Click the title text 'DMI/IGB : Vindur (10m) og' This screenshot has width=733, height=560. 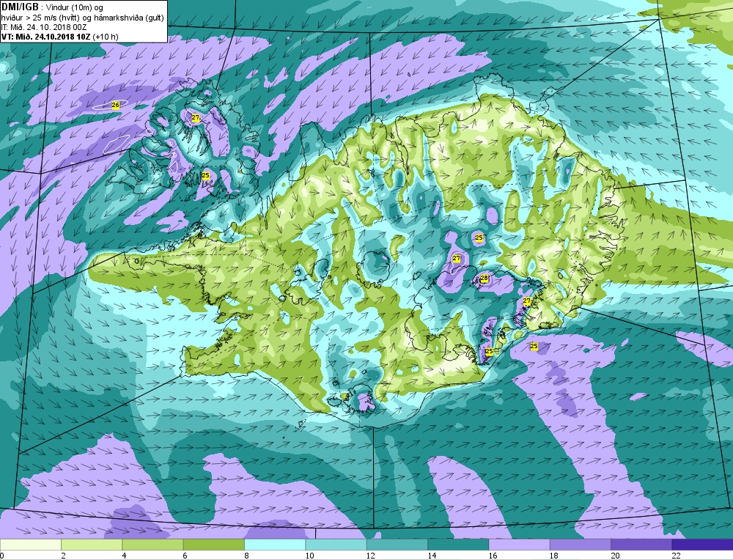[x=52, y=7]
